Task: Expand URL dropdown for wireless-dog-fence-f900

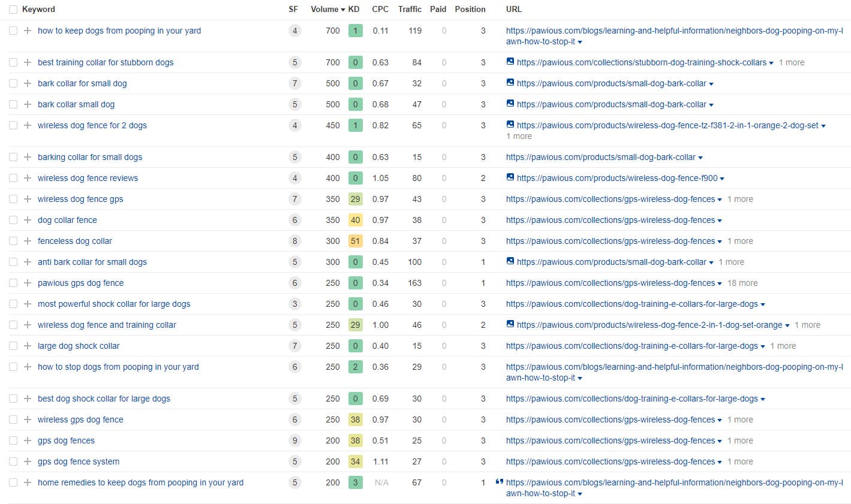Action: click(x=722, y=179)
